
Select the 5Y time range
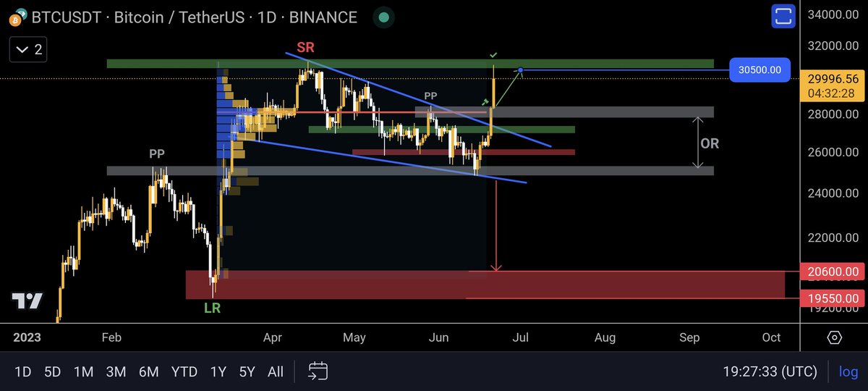pyautogui.click(x=247, y=372)
